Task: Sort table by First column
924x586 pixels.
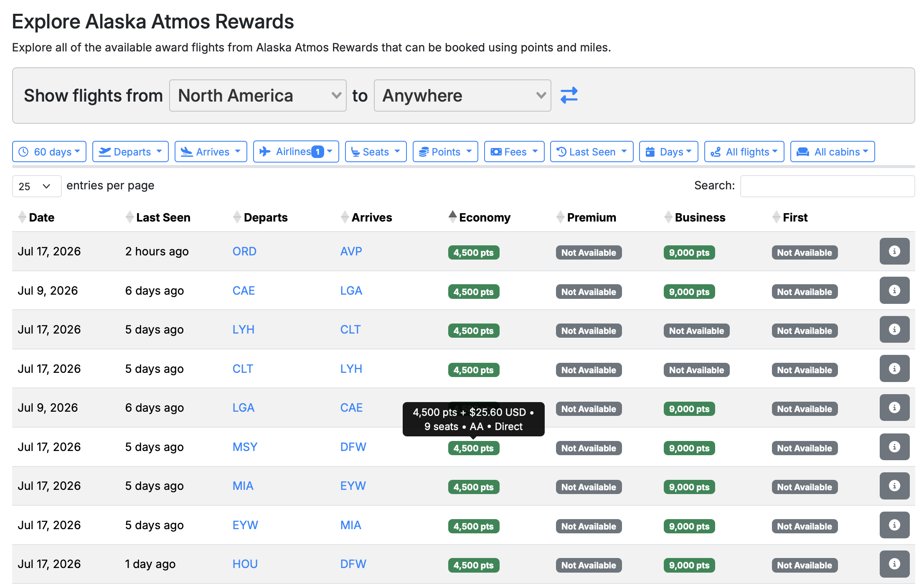Action: (790, 217)
